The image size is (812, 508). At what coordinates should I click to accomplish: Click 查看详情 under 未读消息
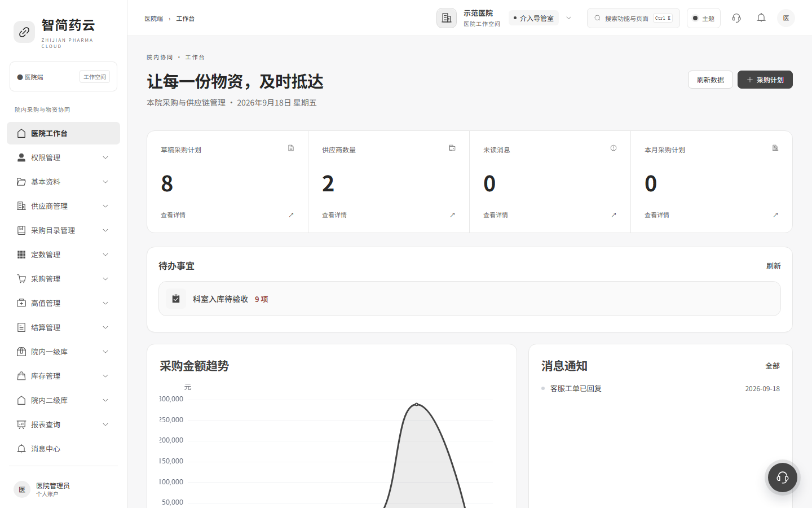496,215
